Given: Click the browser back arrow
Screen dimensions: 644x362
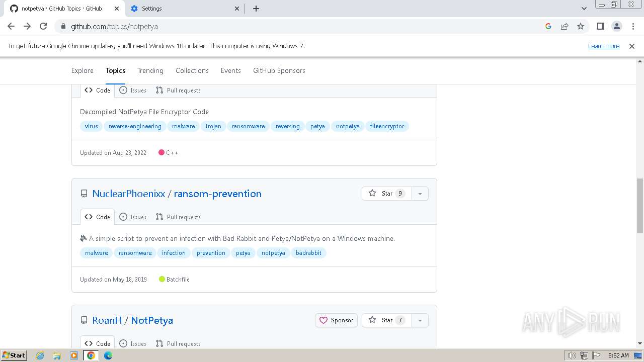Looking at the screenshot, I should pos(11,26).
